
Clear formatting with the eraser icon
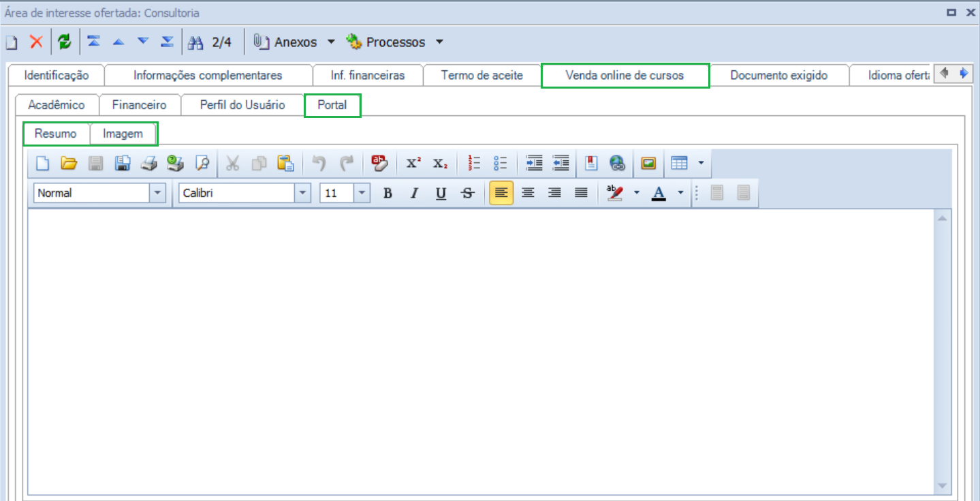[x=379, y=163]
